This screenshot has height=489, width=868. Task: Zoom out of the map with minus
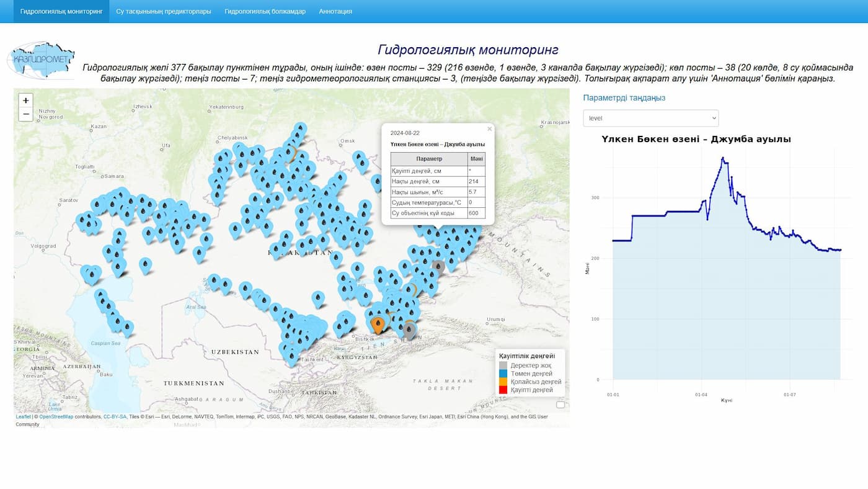click(x=25, y=114)
